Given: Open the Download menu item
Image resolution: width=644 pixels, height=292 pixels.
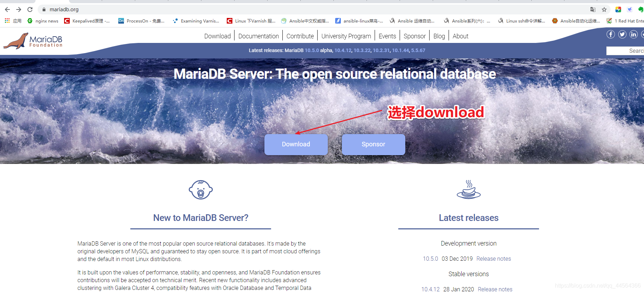Looking at the screenshot, I should 217,36.
